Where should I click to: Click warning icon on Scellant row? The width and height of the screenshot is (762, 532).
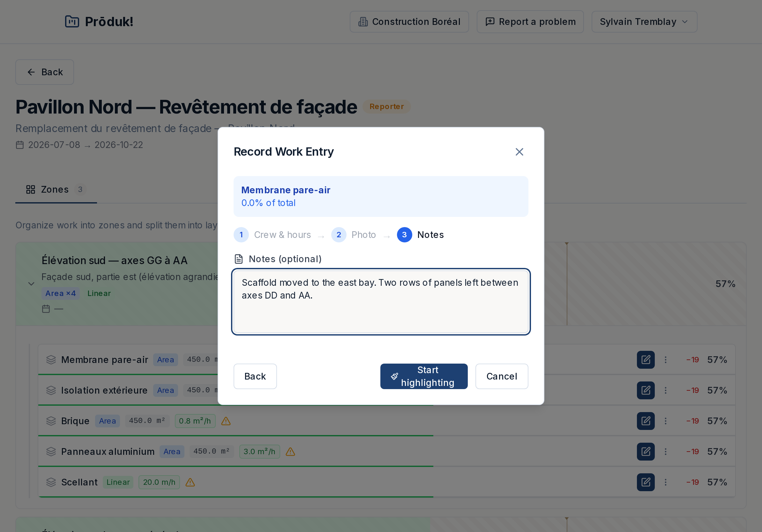pos(190,482)
